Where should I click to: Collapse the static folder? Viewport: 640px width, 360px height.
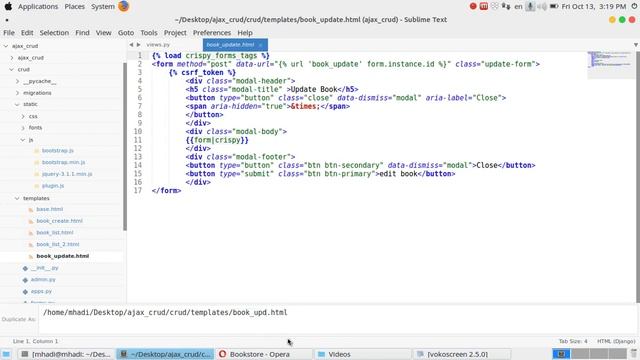[x=17, y=104]
